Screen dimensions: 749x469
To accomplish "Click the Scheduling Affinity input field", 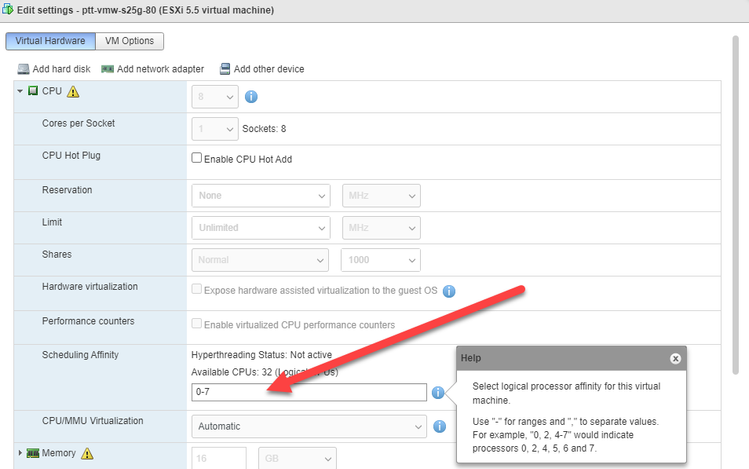I will pyautogui.click(x=309, y=392).
